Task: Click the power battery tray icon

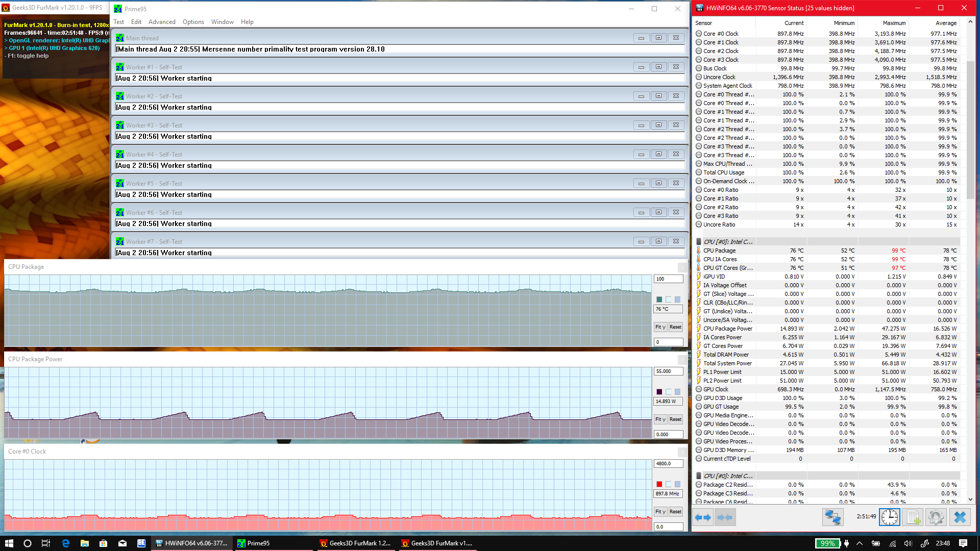Action: click(876, 543)
